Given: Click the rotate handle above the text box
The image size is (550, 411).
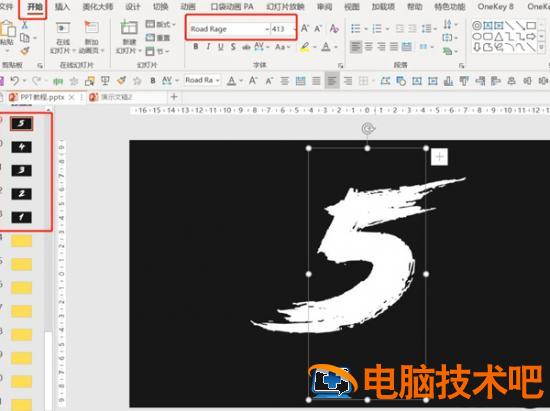Looking at the screenshot, I should point(368,129).
